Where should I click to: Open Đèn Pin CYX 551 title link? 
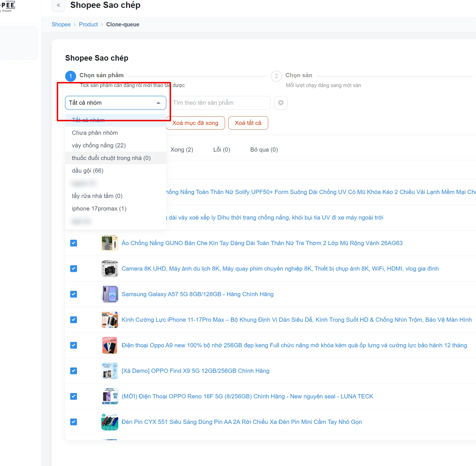click(x=242, y=422)
